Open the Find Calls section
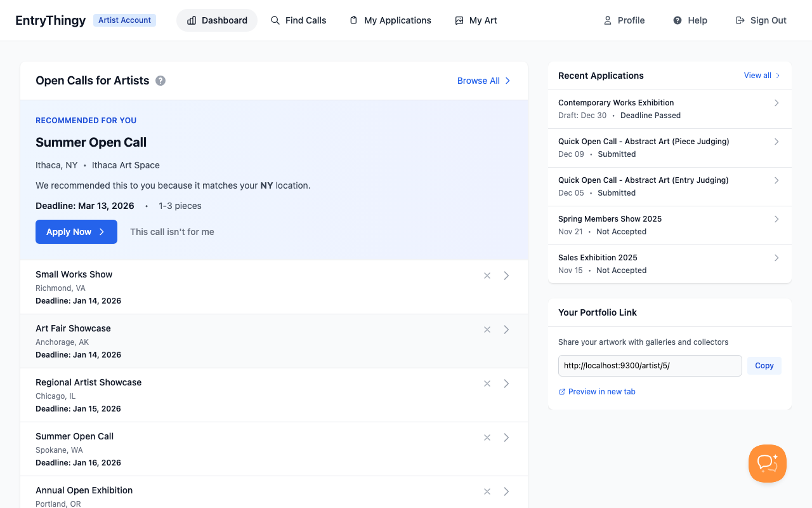812x508 pixels. pyautogui.click(x=298, y=20)
